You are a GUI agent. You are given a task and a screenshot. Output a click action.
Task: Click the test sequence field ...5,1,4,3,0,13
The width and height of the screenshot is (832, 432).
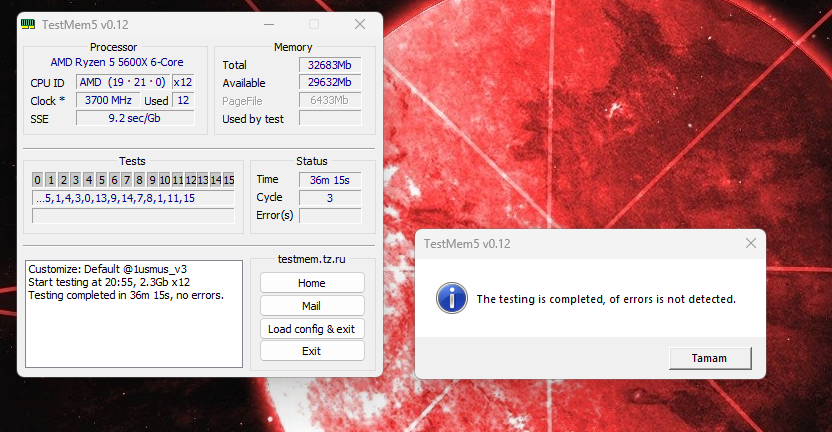point(133,198)
